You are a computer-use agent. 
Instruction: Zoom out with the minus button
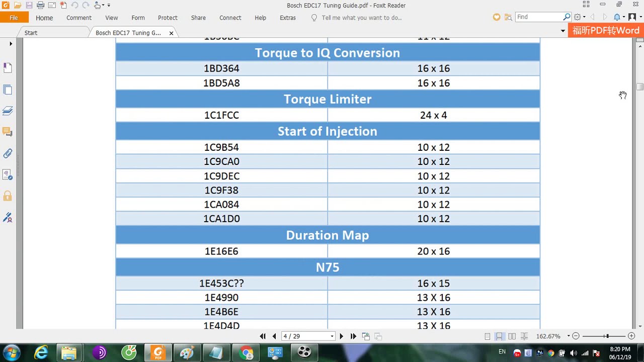(x=576, y=336)
